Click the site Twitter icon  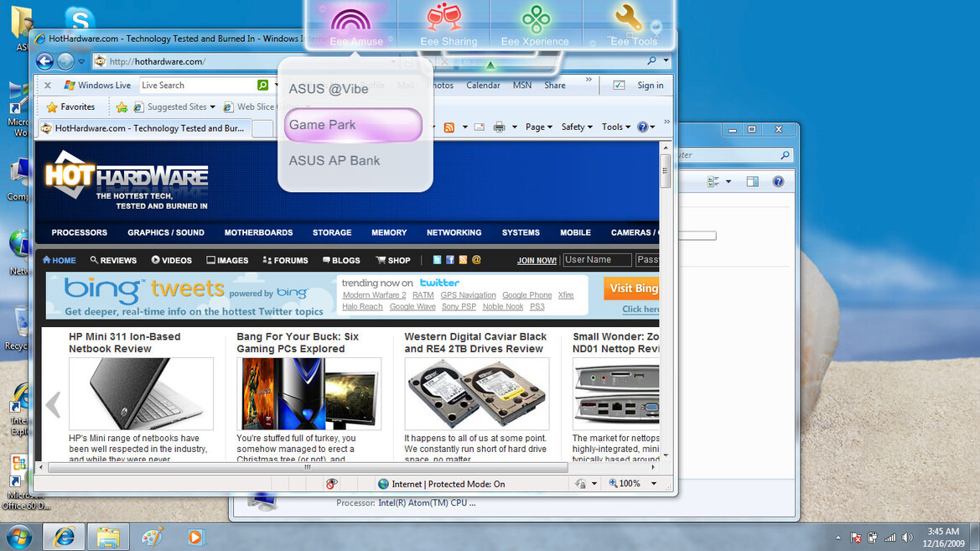click(437, 259)
